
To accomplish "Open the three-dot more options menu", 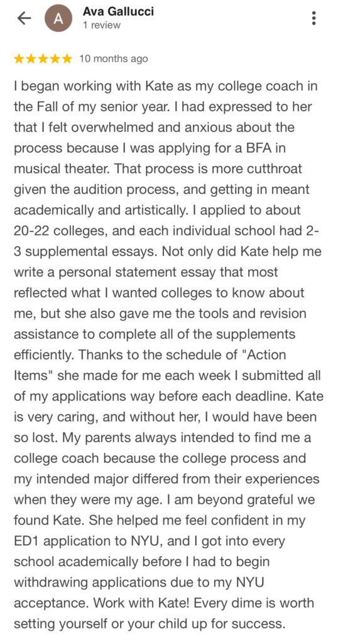I will tap(313, 18).
